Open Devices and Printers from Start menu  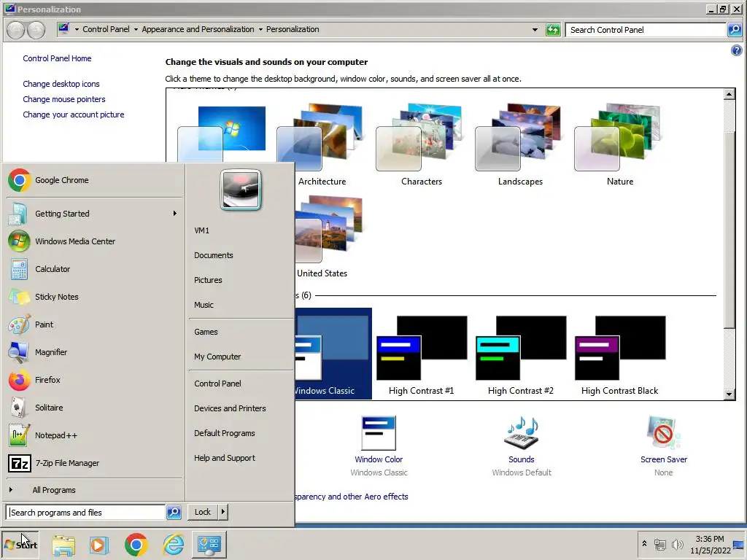click(241, 408)
